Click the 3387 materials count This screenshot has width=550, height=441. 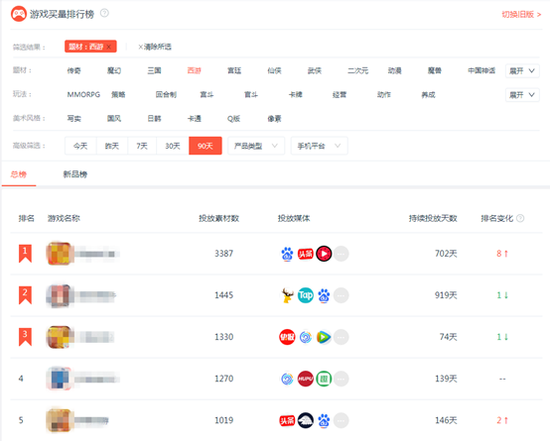[x=224, y=253]
